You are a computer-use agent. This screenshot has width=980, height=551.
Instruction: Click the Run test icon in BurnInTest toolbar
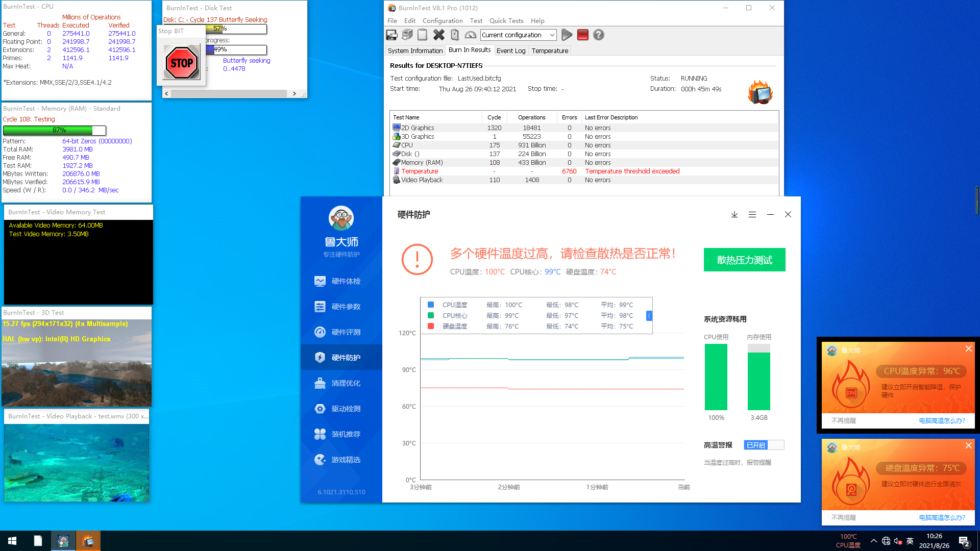point(567,35)
